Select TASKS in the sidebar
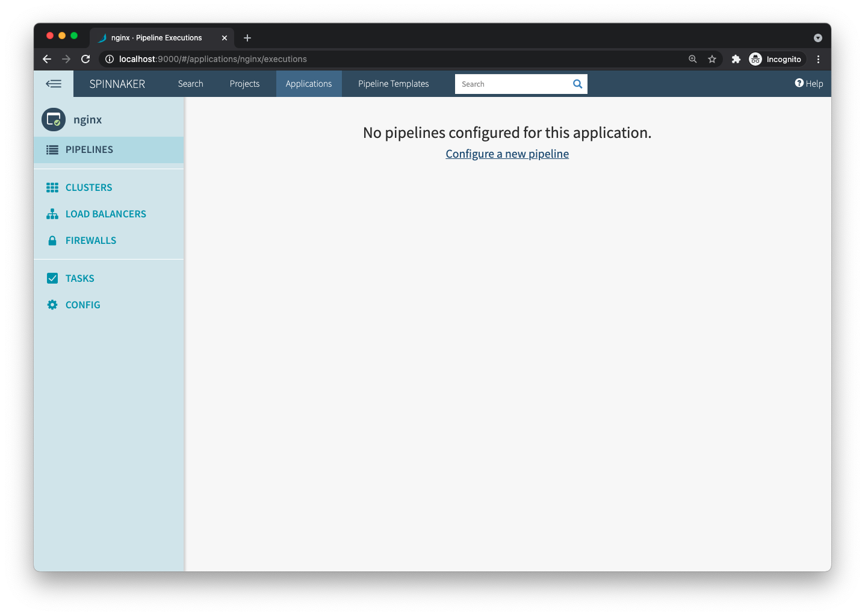The image size is (865, 616). pyautogui.click(x=109, y=278)
